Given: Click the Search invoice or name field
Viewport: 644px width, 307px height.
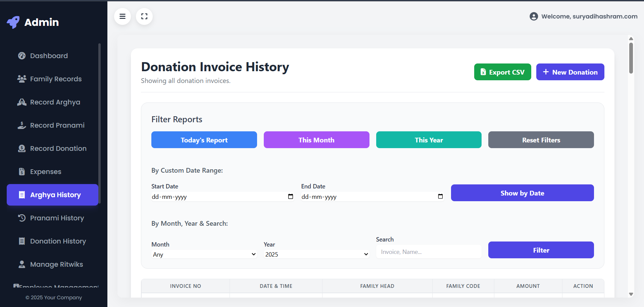Looking at the screenshot, I should pyautogui.click(x=429, y=252).
